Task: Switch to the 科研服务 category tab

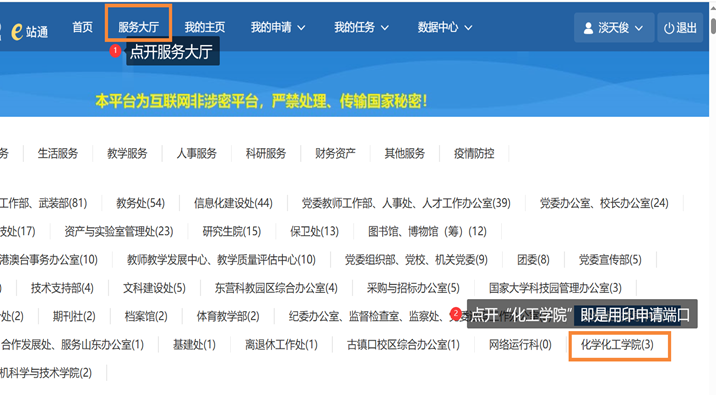Action: coord(266,153)
